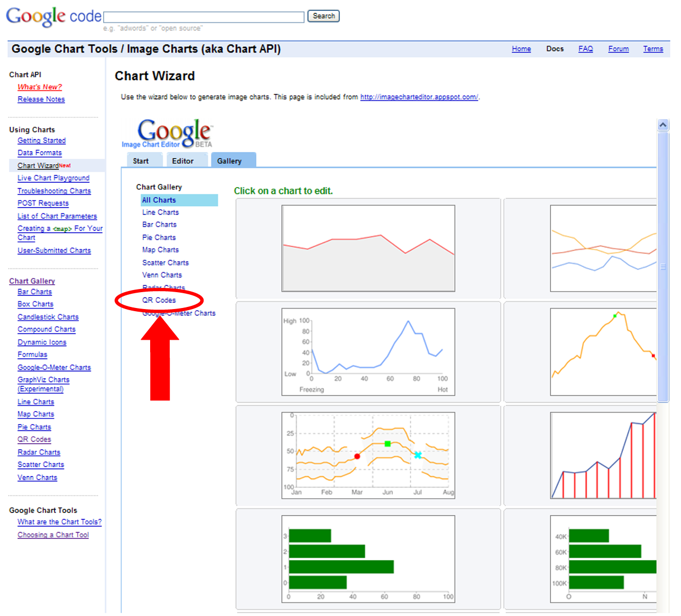Choose Venn Charts in wizard gallery list
The image size is (681, 616).
162,275
